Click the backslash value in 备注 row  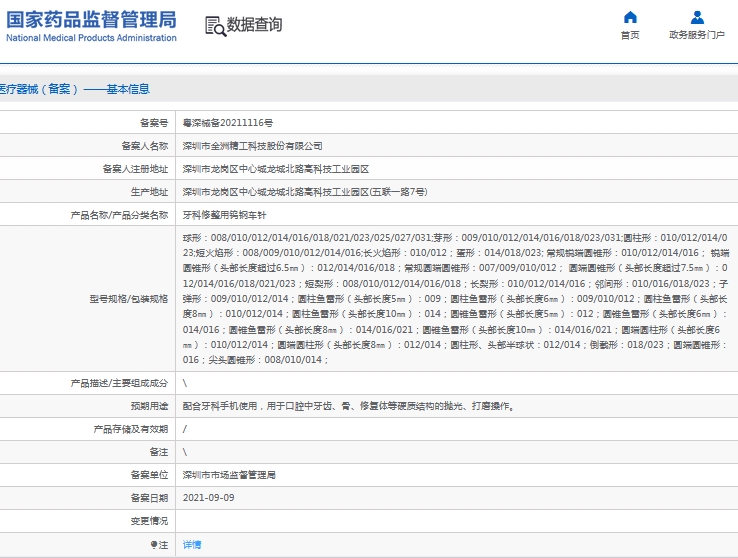(184, 452)
